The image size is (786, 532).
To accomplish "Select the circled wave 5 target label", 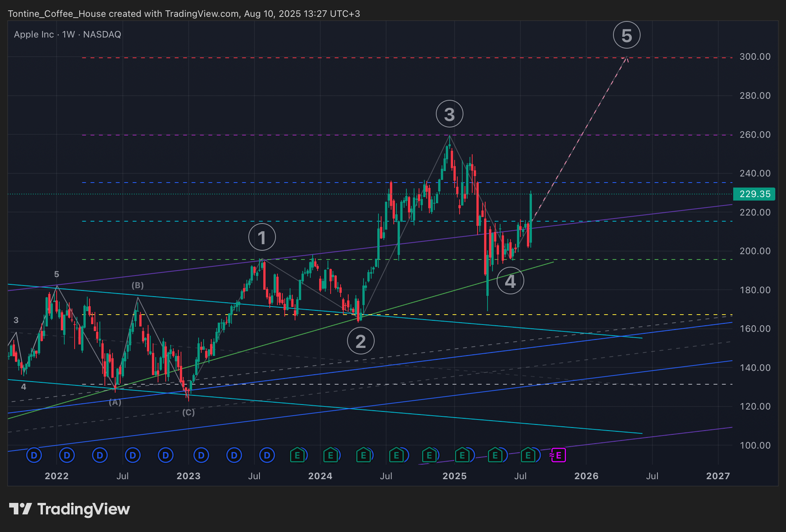I will [626, 35].
